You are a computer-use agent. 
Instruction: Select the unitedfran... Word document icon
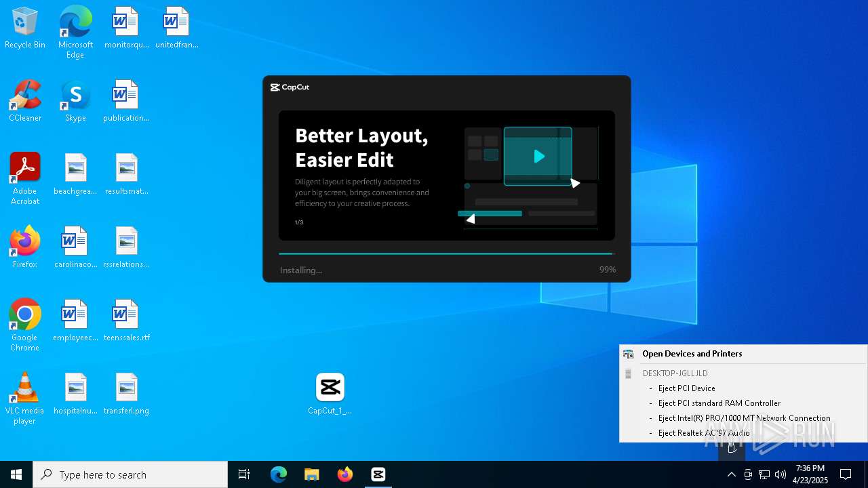[176, 28]
